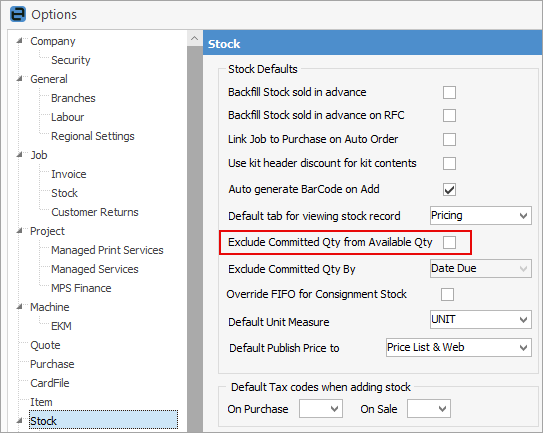Select CardFile in the options tree
Viewport: 543px width, 433px height.
50,383
